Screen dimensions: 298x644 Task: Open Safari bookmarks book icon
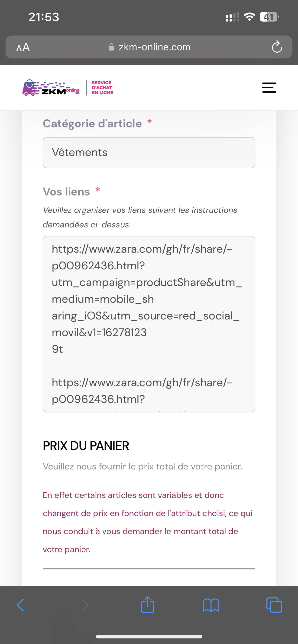(211, 605)
